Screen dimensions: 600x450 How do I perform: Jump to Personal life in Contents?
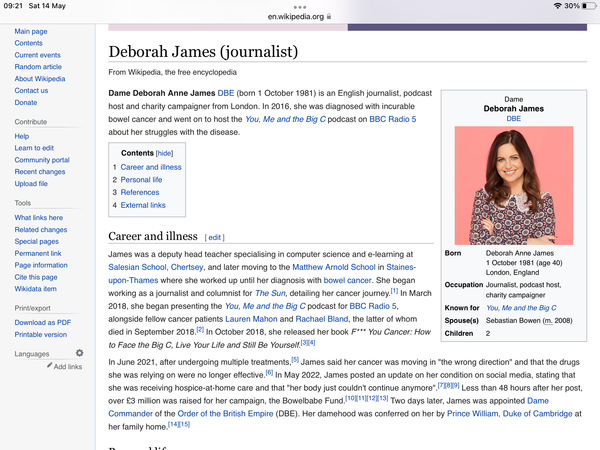tap(143, 180)
